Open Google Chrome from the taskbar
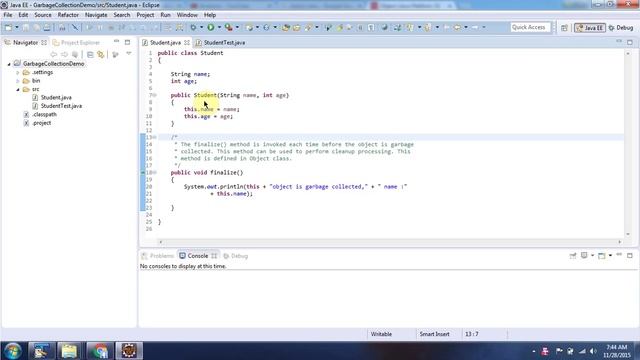The width and height of the screenshot is (640, 360). (100, 351)
